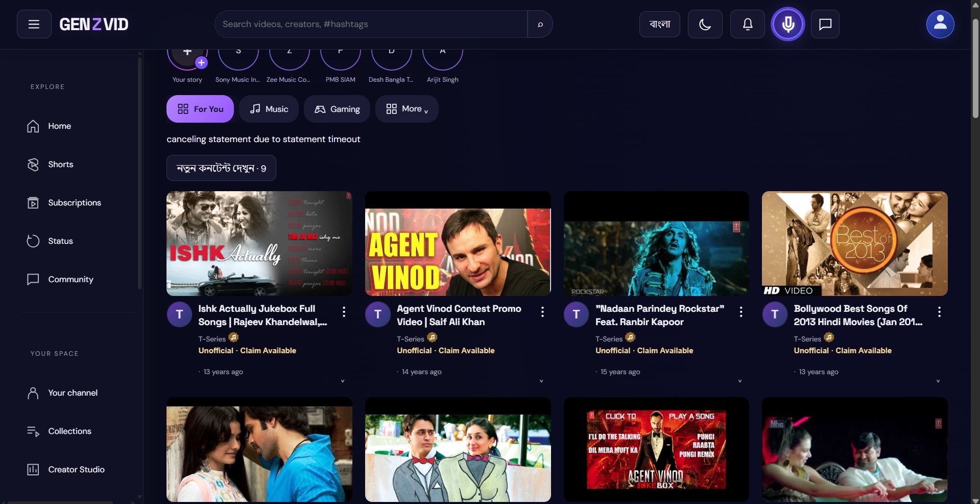Click Claim Available under Nadaan Parindey video
The width and height of the screenshot is (980, 504).
click(665, 351)
